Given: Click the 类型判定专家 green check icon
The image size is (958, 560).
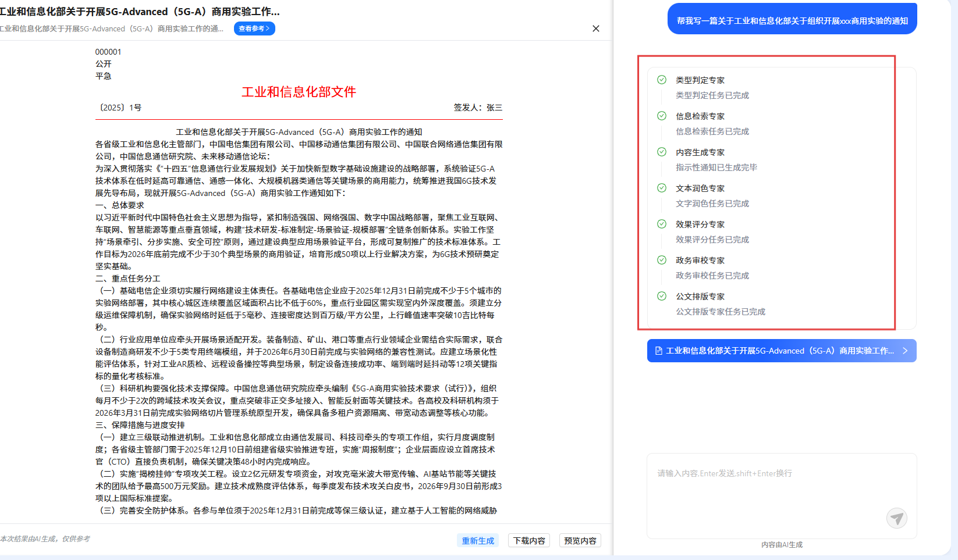Looking at the screenshot, I should coord(662,80).
